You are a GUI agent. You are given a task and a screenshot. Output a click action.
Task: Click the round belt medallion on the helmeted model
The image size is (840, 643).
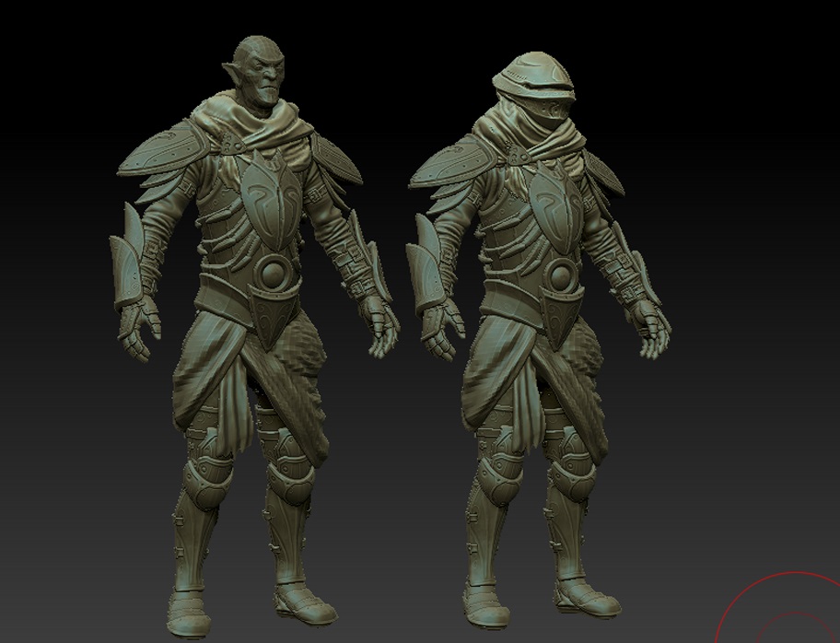coord(560,277)
